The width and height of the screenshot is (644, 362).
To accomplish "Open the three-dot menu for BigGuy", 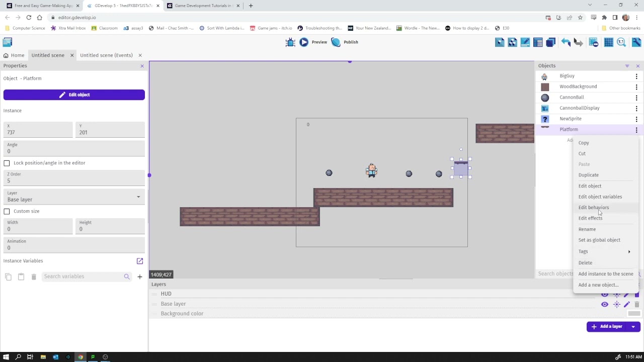I will click(636, 76).
